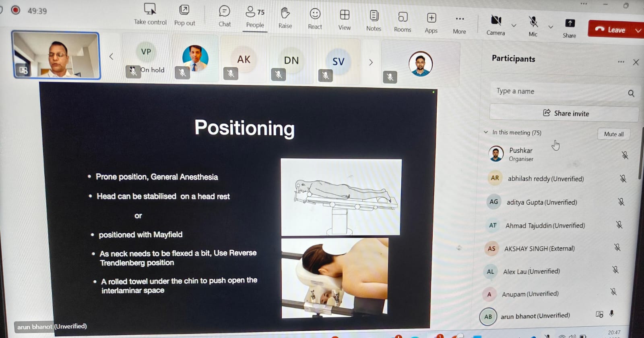Show previous participants in the gallery strip
This screenshot has width=644, height=338.
click(x=111, y=57)
